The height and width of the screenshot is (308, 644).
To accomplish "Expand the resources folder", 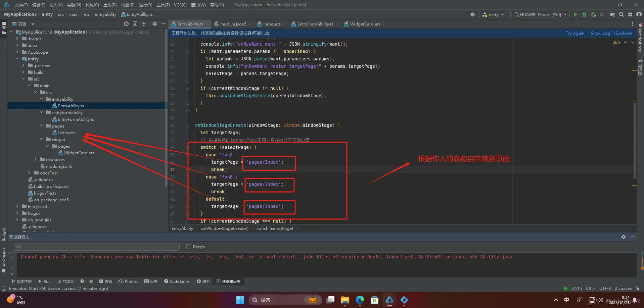I will coord(35,159).
